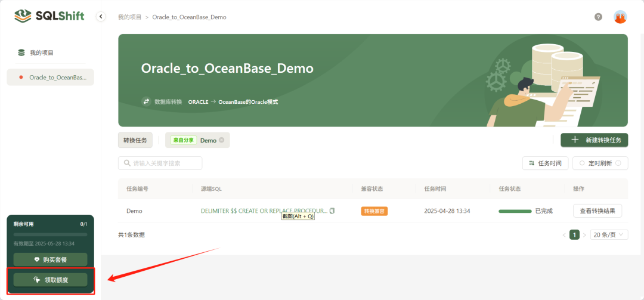Click the 购买套餐 button

[x=51, y=259]
